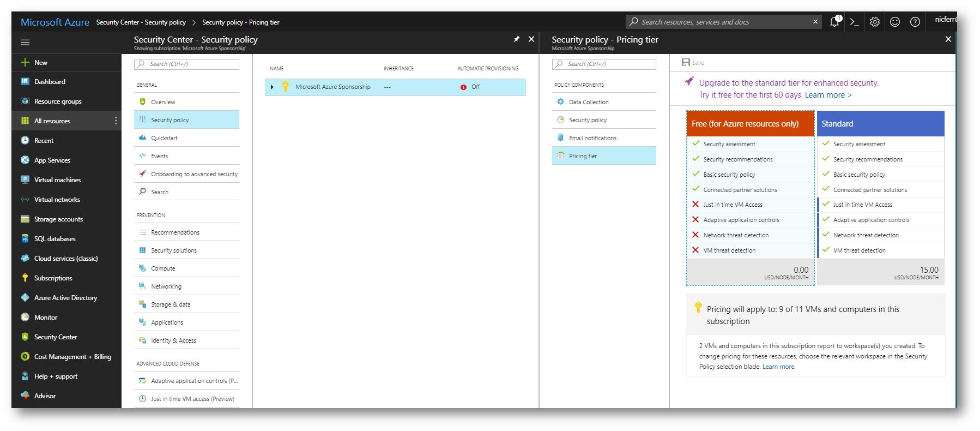Close the Pricing tier blade
The height and width of the screenshot is (431, 980).
(948, 39)
